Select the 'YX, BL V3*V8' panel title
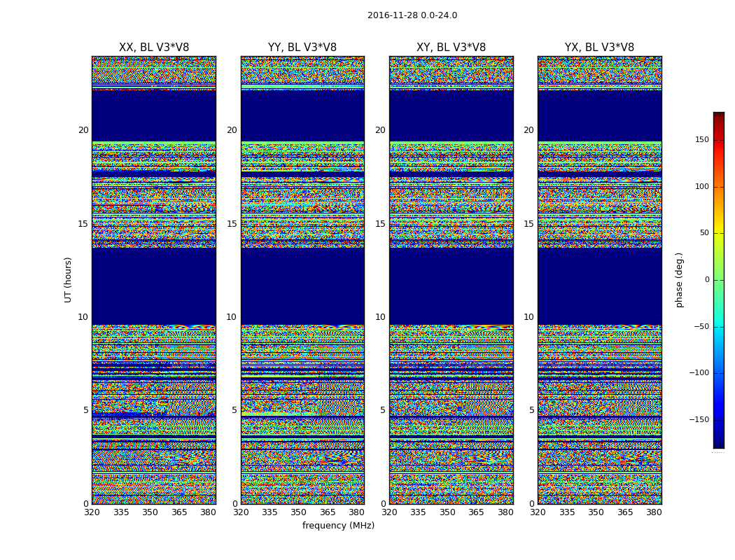The width and height of the screenshot is (735, 560). (x=599, y=48)
